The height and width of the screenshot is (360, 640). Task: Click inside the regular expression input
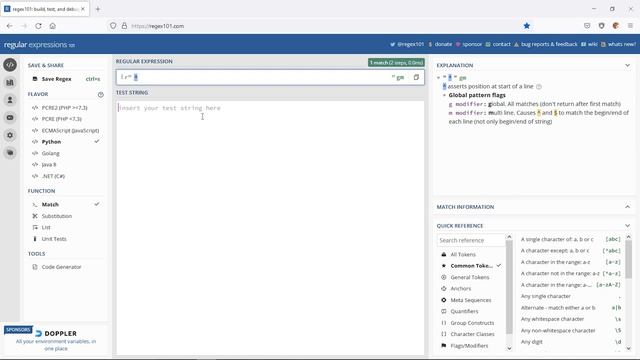(261, 77)
